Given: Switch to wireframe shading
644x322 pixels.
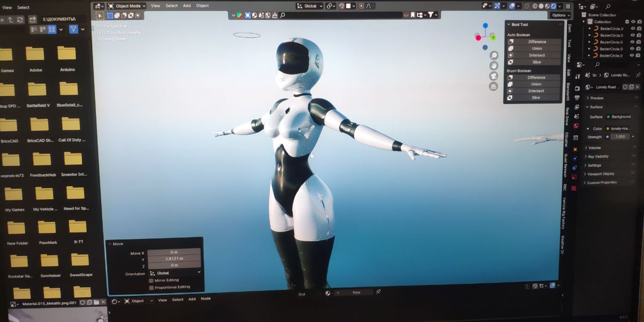Looking at the screenshot, I should coord(535,6).
